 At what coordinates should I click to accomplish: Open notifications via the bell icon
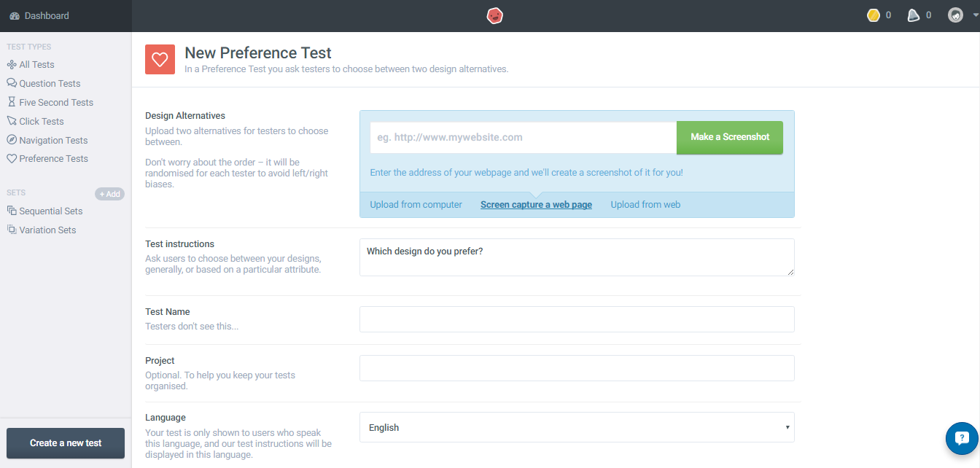coord(913,15)
